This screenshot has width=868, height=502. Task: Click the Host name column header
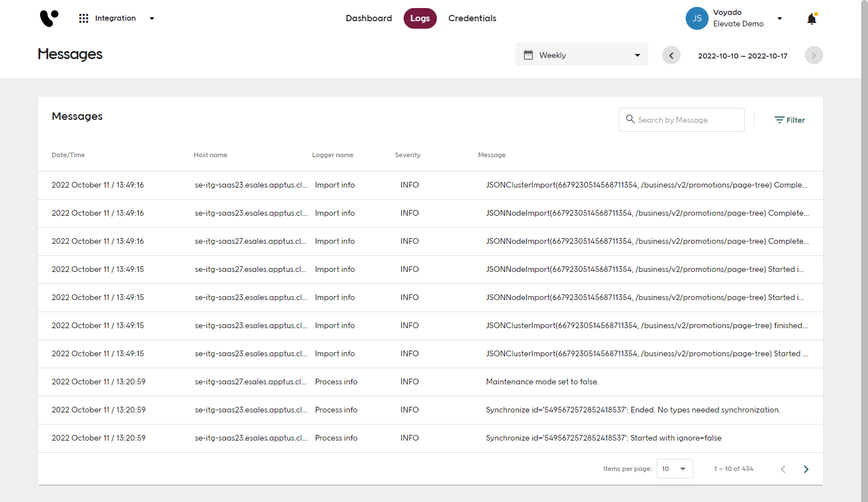click(x=210, y=155)
